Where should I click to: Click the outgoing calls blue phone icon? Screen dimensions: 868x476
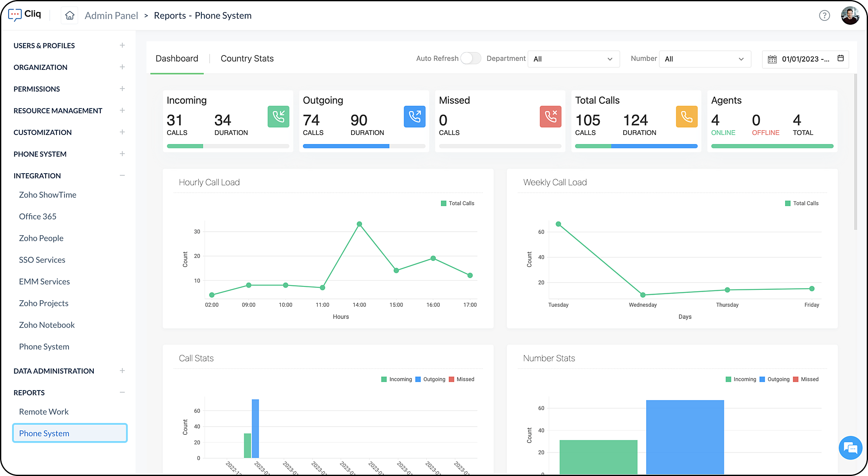pyautogui.click(x=414, y=117)
